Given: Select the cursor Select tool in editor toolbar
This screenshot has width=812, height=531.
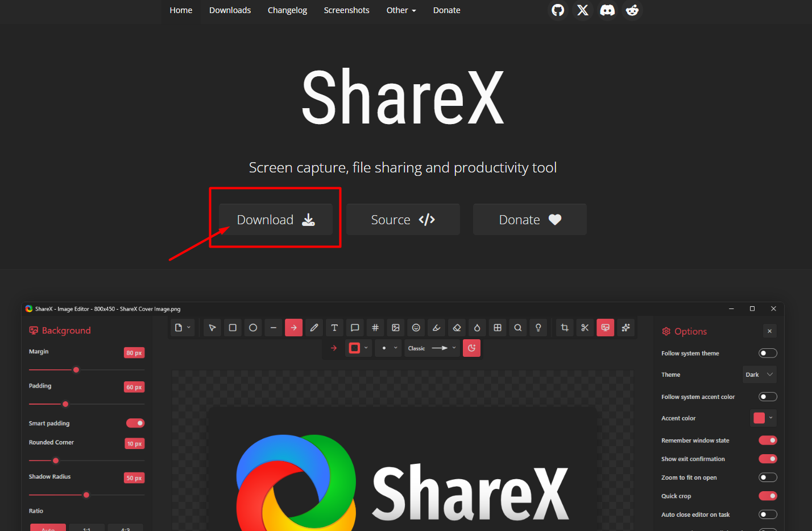Looking at the screenshot, I should click(212, 328).
